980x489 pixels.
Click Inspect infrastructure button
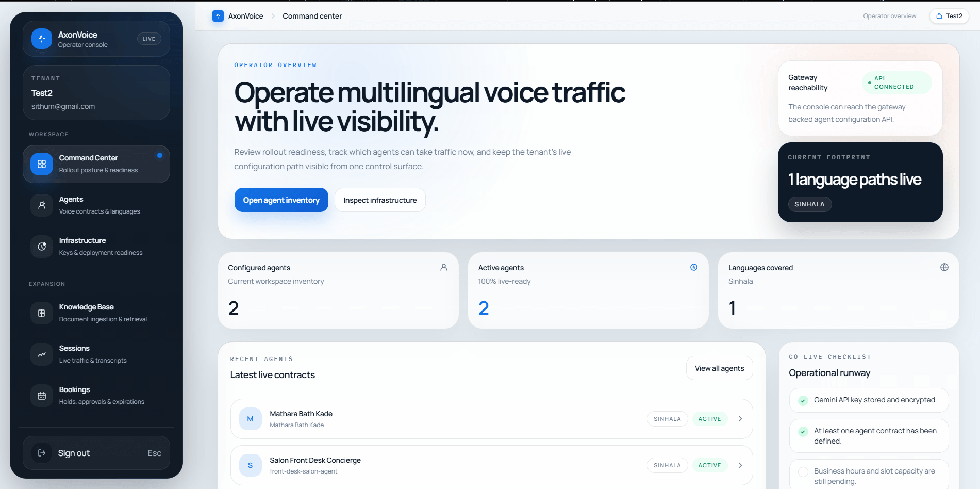380,200
